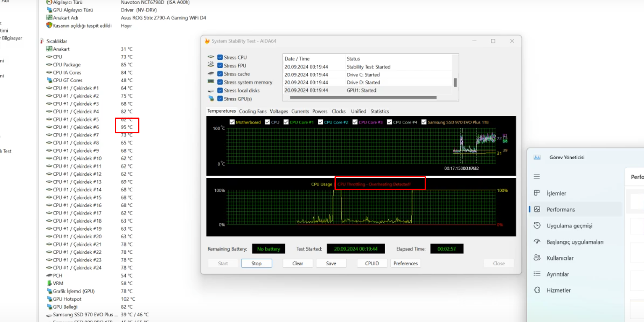
Task: Open the Statistics tab
Action: (379, 112)
